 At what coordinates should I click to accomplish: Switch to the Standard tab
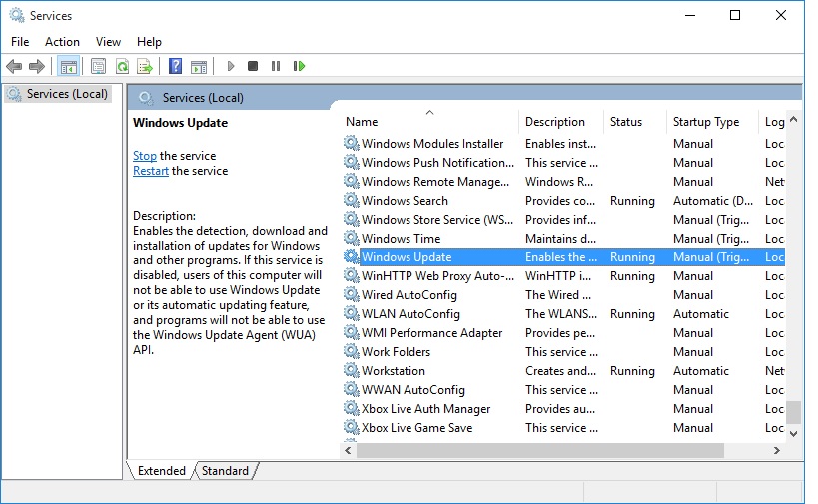click(225, 471)
